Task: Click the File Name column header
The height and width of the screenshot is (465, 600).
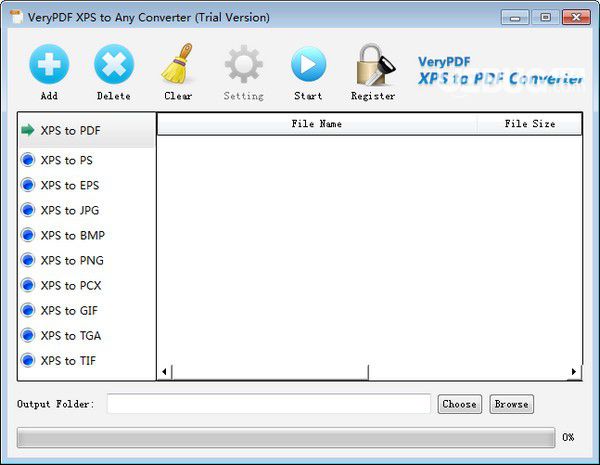Action: coord(317,124)
